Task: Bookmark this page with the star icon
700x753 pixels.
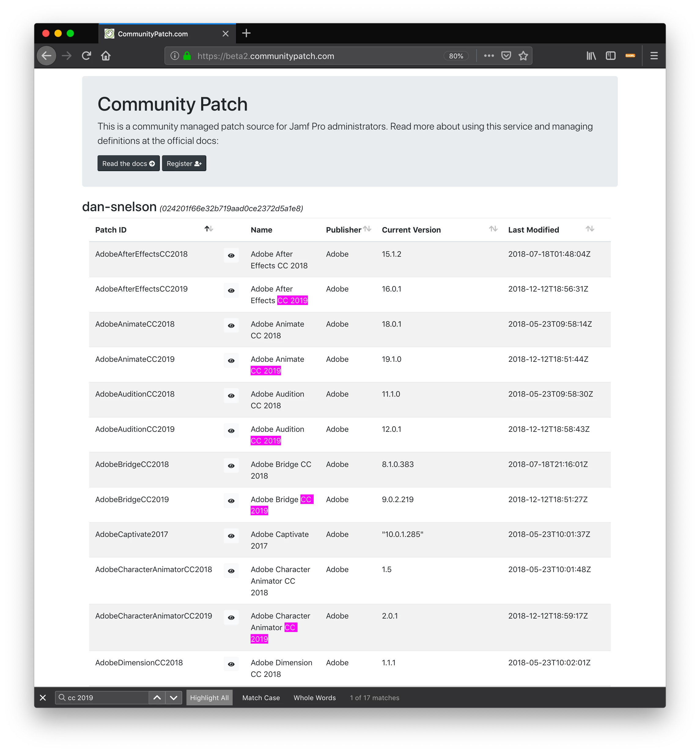Action: [523, 56]
